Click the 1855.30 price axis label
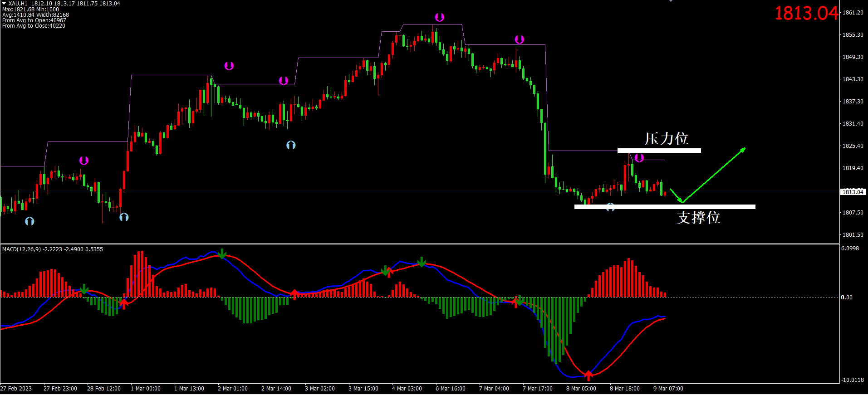The image size is (868, 395). (x=853, y=35)
